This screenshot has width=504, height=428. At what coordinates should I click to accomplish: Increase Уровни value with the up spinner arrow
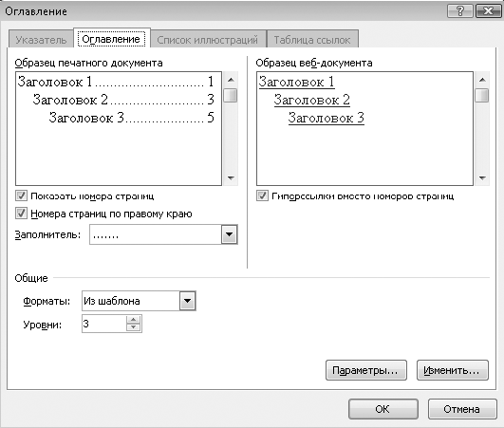click(x=134, y=320)
